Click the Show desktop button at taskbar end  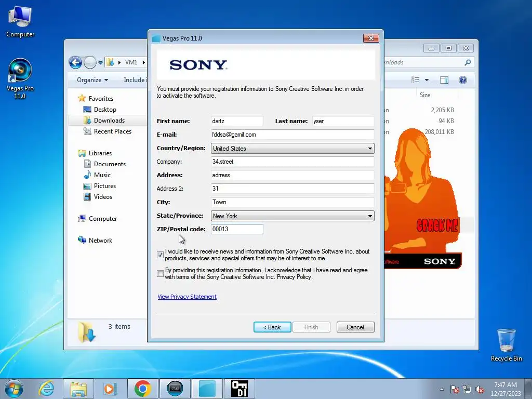(x=528, y=389)
